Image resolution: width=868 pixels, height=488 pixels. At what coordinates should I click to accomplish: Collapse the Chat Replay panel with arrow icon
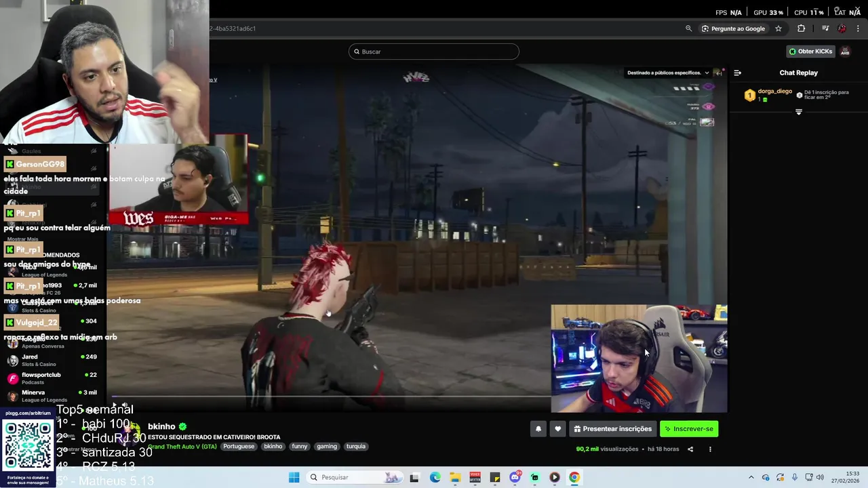click(738, 73)
